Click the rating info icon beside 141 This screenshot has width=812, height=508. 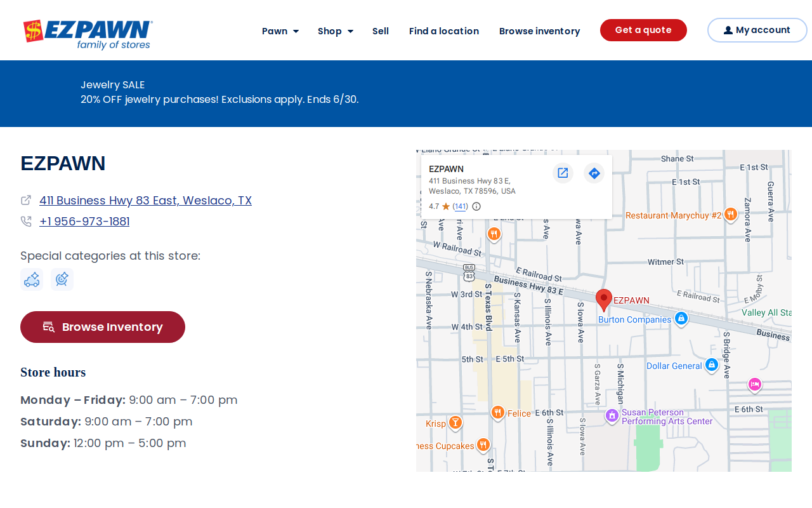point(476,206)
